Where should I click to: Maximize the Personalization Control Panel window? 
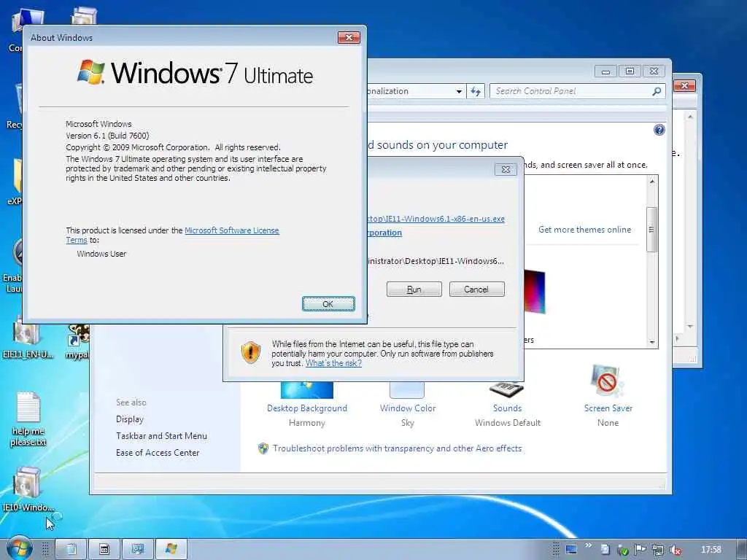pos(630,71)
